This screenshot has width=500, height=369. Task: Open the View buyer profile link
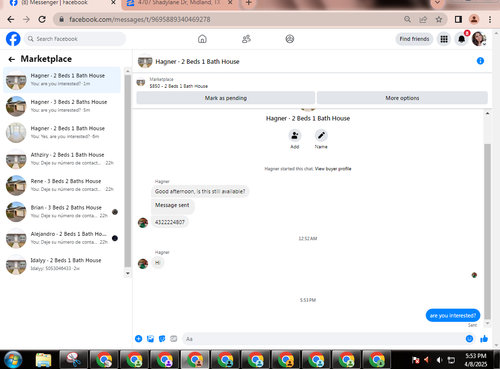click(x=333, y=169)
